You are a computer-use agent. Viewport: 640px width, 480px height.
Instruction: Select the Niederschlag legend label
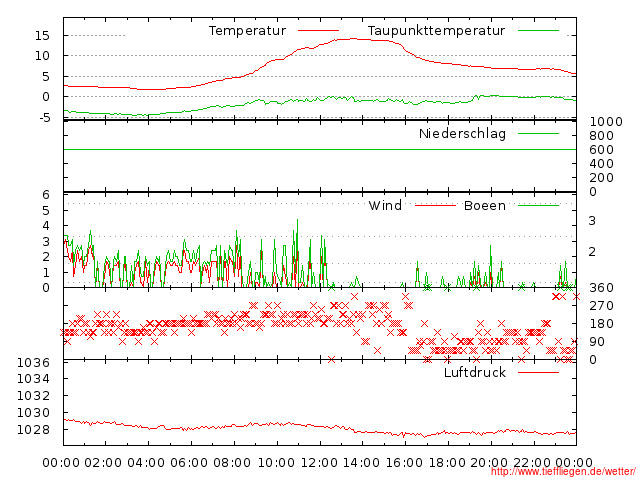462,133
